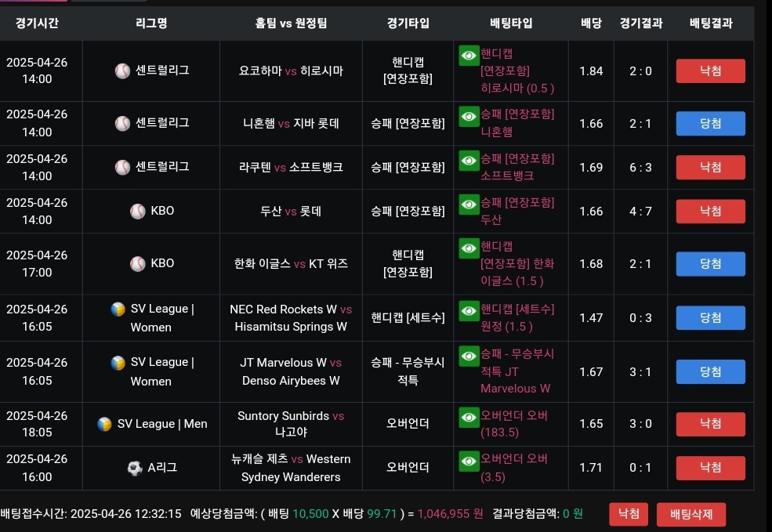Screen dimensions: 772x532
Task: Click the 낙첨 badge in the 요코하마 row
Action: (710, 71)
